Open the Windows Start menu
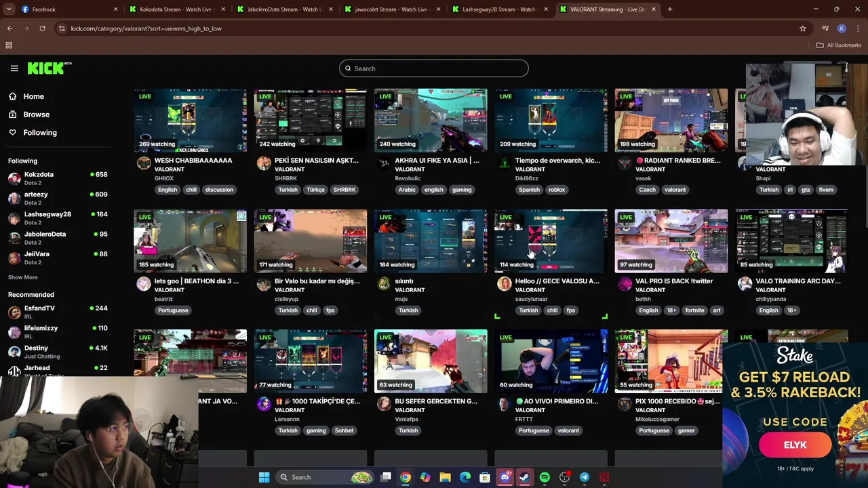This screenshot has width=868, height=488. [x=264, y=477]
